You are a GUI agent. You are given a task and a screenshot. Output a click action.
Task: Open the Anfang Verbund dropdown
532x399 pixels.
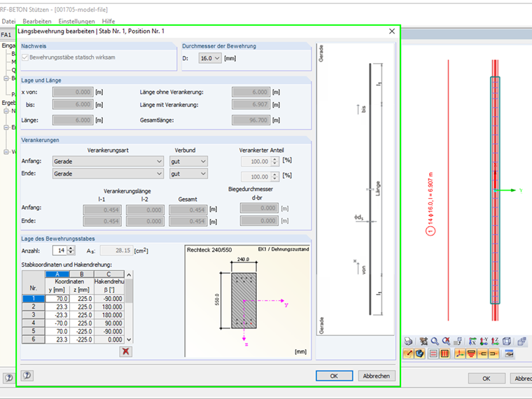point(188,162)
